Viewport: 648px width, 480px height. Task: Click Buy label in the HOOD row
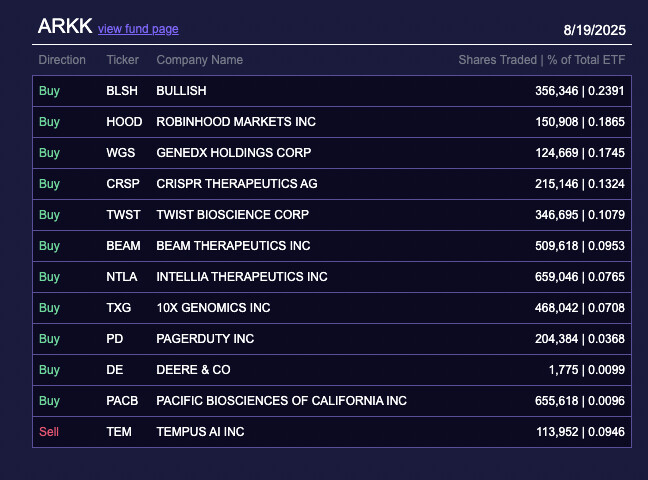49,122
